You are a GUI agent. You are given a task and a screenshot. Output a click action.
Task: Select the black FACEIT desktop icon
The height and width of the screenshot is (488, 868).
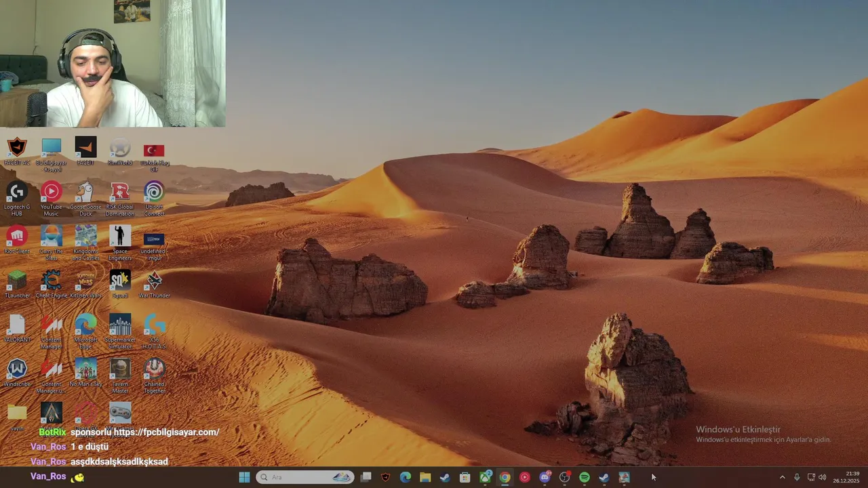click(85, 152)
